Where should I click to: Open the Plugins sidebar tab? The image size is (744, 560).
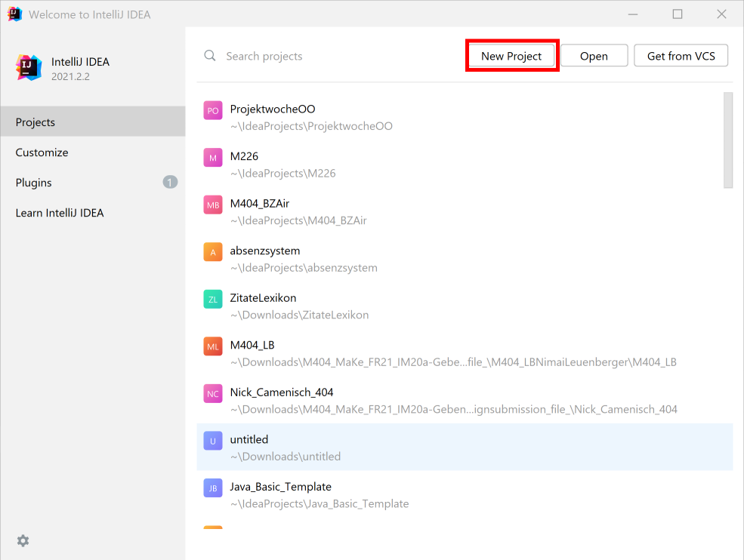click(x=93, y=183)
